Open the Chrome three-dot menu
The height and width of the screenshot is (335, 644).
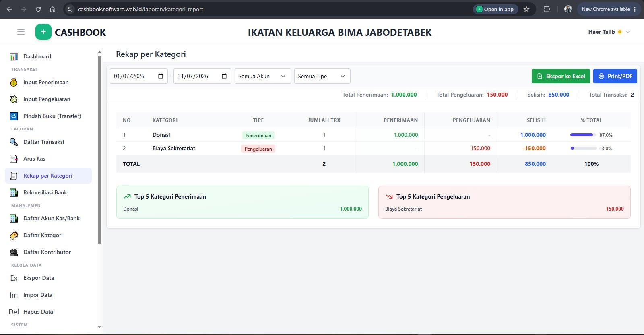[635, 9]
